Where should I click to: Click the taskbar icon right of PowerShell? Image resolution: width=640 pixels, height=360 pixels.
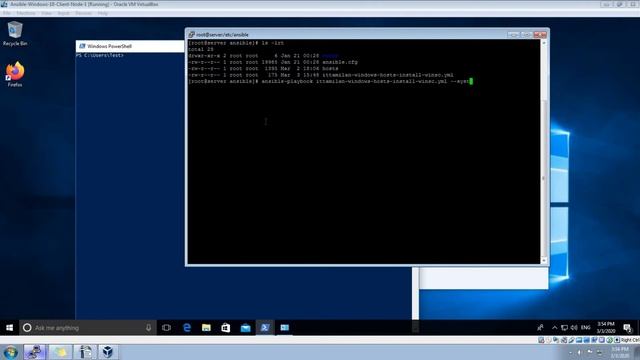(284, 328)
